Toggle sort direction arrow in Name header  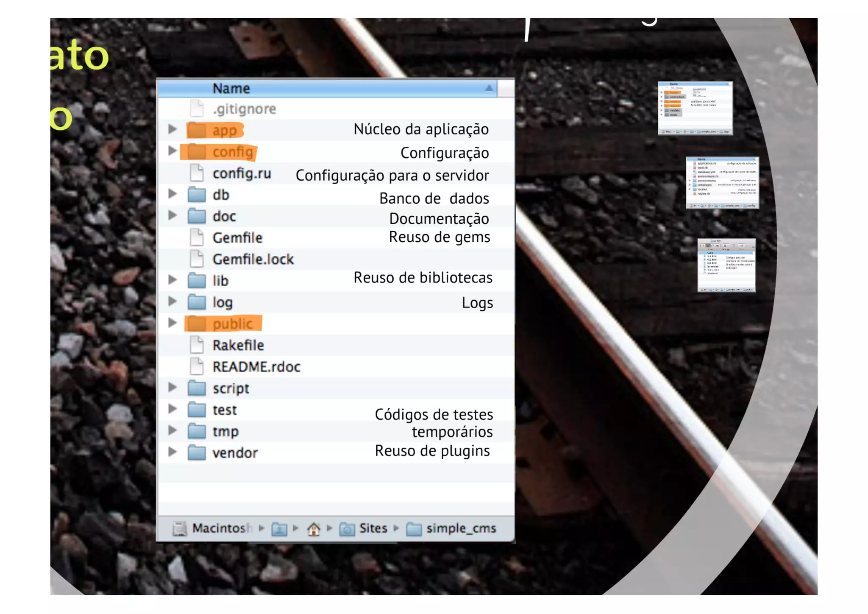click(x=489, y=88)
